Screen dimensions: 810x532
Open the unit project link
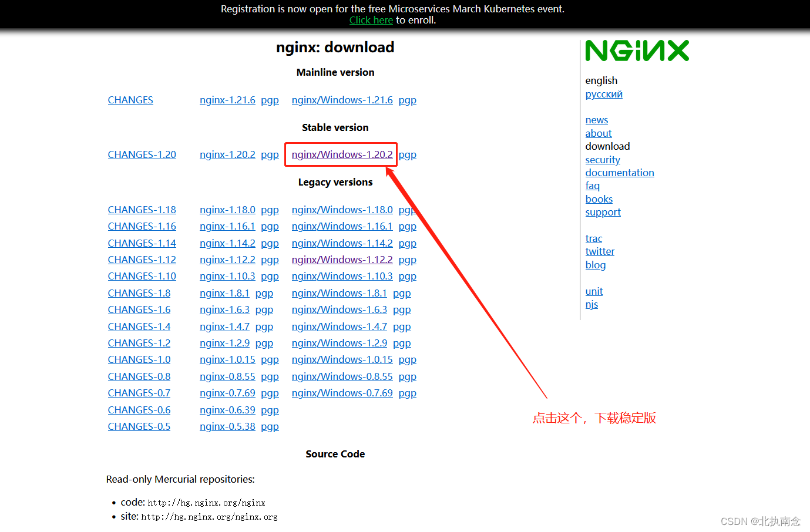click(x=594, y=291)
